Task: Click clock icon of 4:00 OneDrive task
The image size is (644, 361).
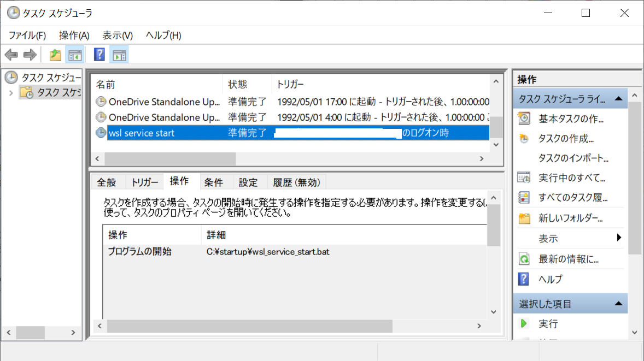Action: coord(101,117)
